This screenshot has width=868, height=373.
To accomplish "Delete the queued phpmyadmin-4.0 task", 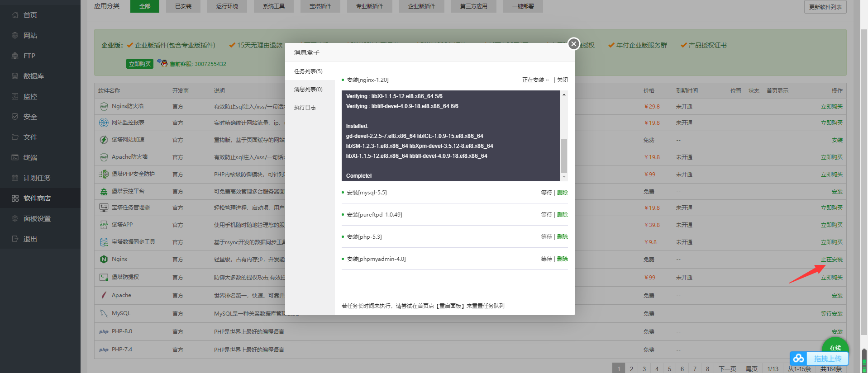I will pyautogui.click(x=563, y=259).
